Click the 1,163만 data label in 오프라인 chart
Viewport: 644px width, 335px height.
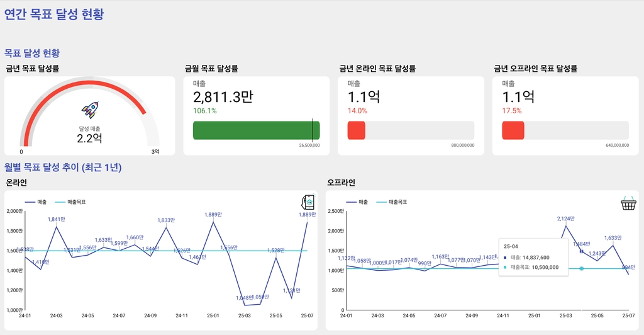[x=440, y=257]
